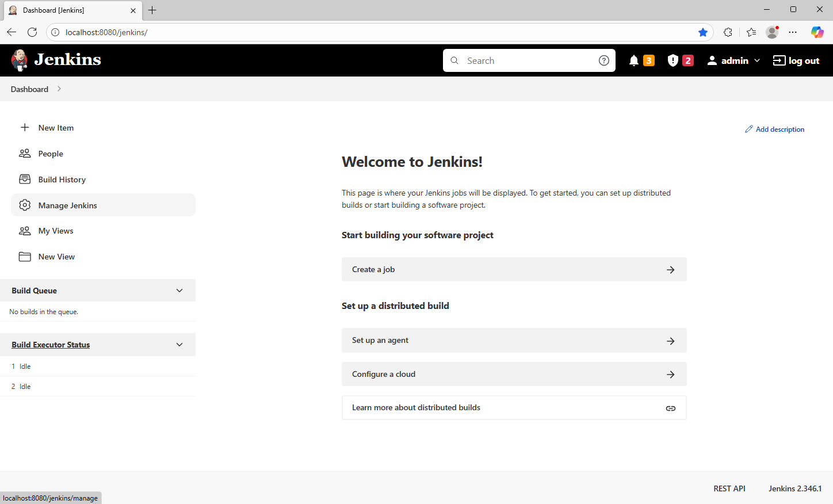Image resolution: width=833 pixels, height=504 pixels.
Task: Open Learn more about distributed builds
Action: point(514,407)
